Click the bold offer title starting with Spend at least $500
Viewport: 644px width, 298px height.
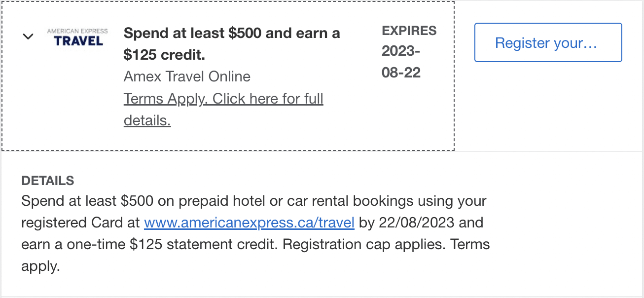pyautogui.click(x=232, y=34)
